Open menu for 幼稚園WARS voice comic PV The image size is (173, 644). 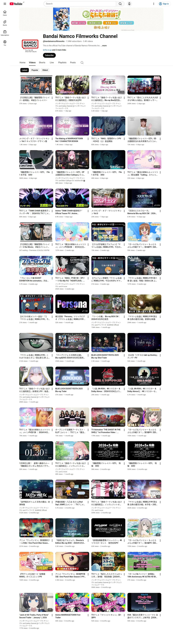pos(52,574)
